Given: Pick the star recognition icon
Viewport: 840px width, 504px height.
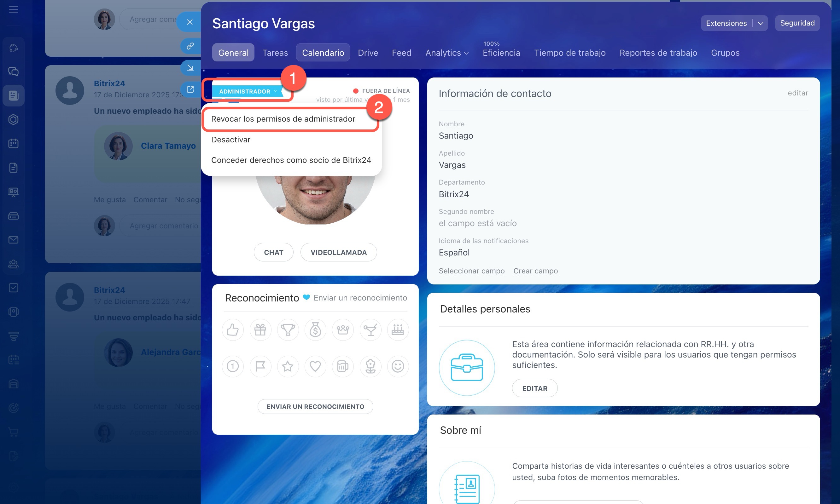Looking at the screenshot, I should [288, 366].
